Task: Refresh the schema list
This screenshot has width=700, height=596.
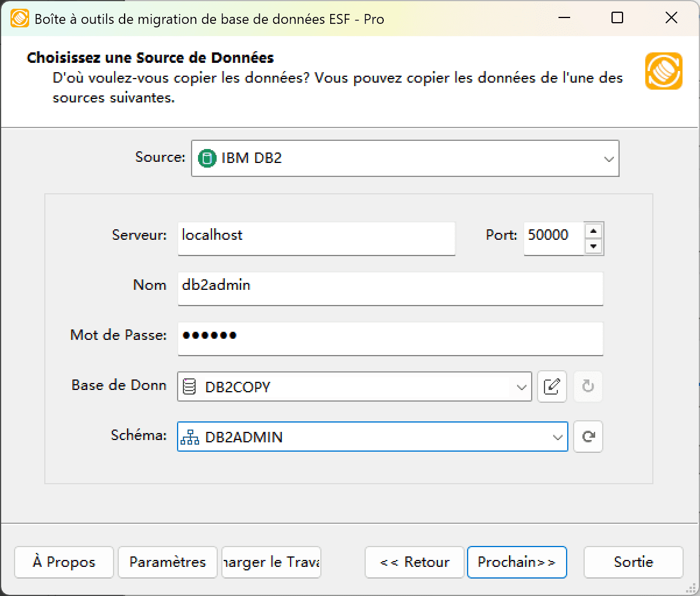Action: tap(588, 437)
